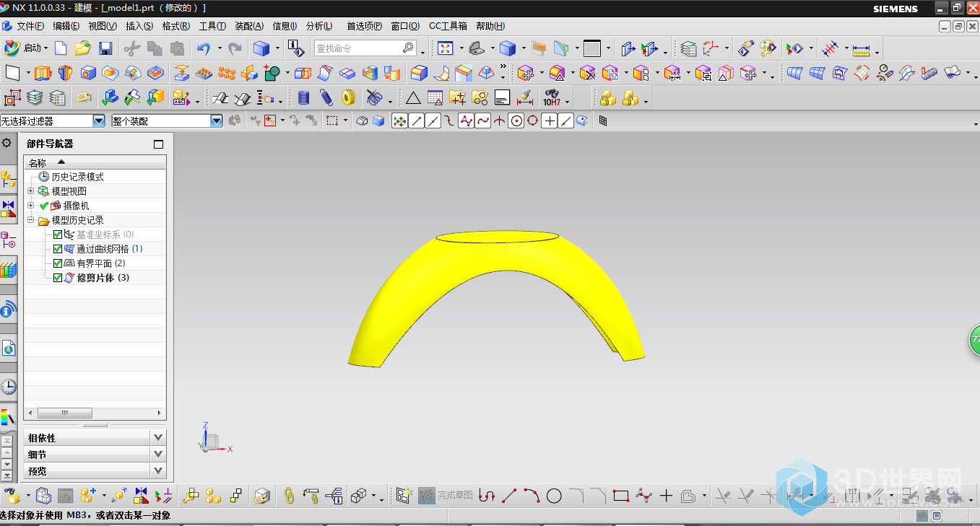Open the History clock sidebar icon
The height and width of the screenshot is (526, 980).
8,387
